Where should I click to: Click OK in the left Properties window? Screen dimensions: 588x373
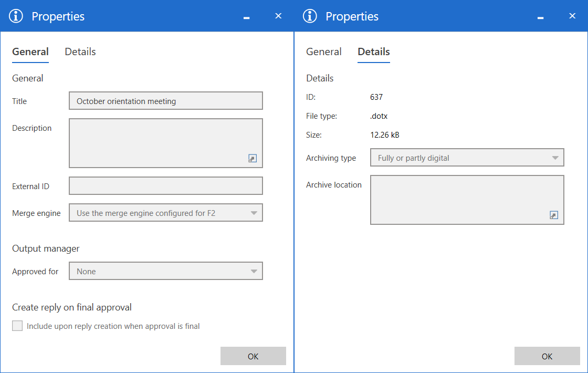click(x=253, y=356)
